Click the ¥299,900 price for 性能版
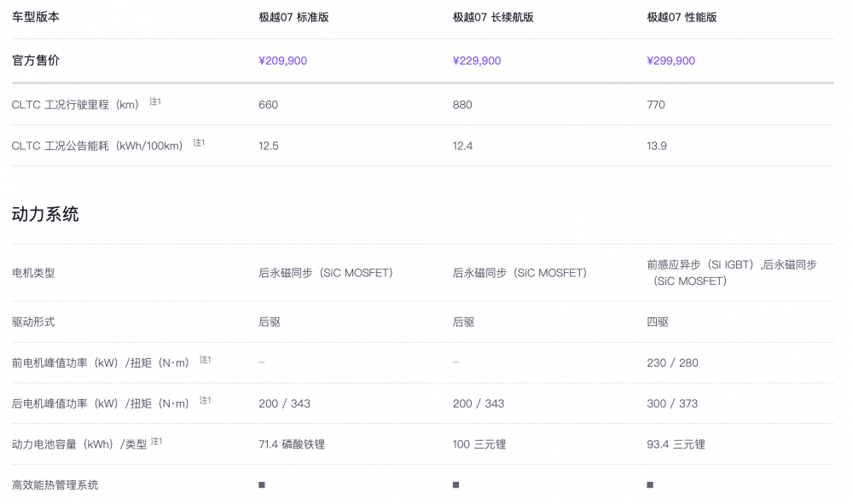The height and width of the screenshot is (504, 853). click(x=670, y=61)
